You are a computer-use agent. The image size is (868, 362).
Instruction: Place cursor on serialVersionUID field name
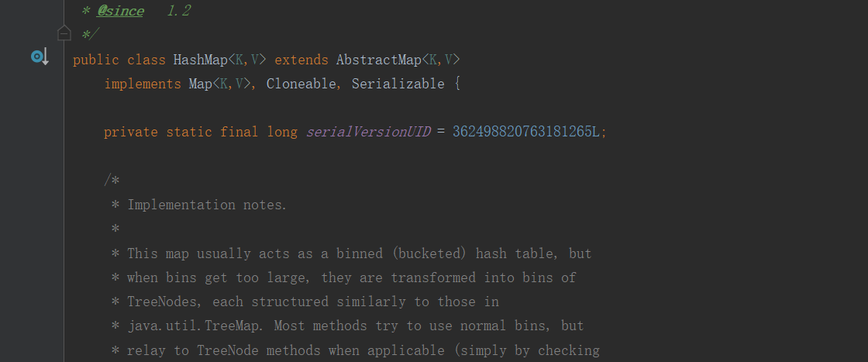[x=367, y=132]
